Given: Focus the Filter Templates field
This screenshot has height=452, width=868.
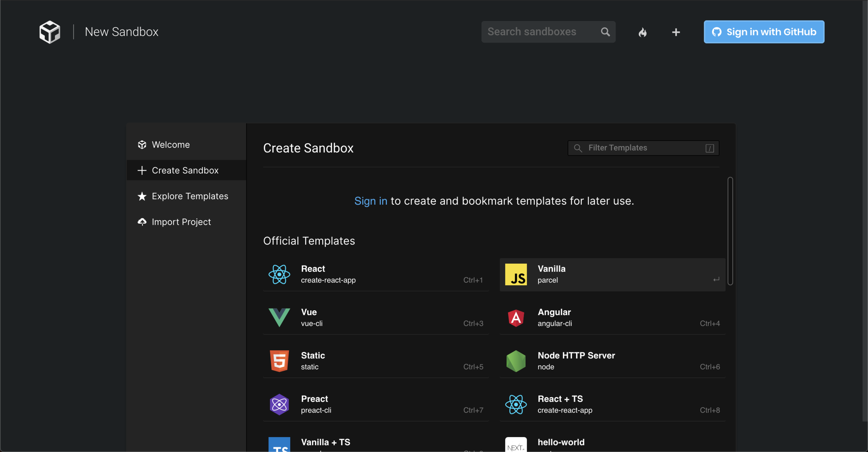Looking at the screenshot, I should pos(642,148).
